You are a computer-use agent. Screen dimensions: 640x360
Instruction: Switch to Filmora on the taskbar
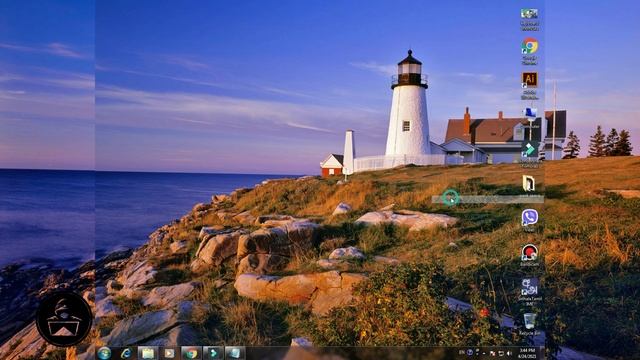click(x=213, y=353)
